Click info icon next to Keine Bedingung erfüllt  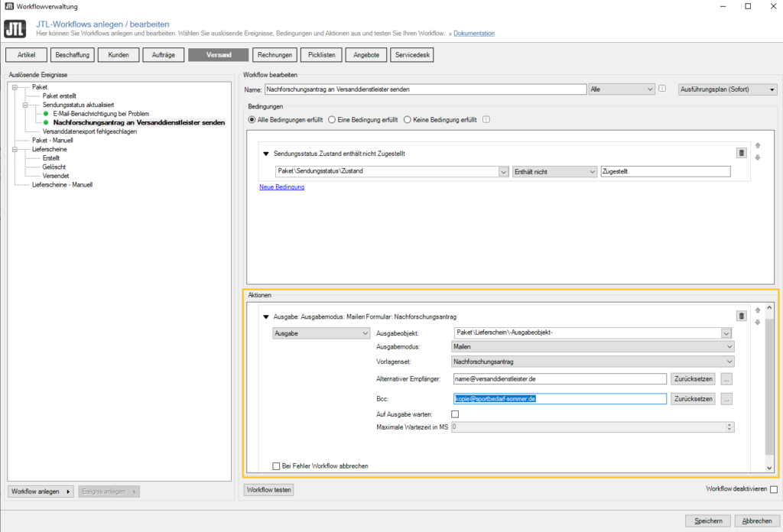coord(486,119)
